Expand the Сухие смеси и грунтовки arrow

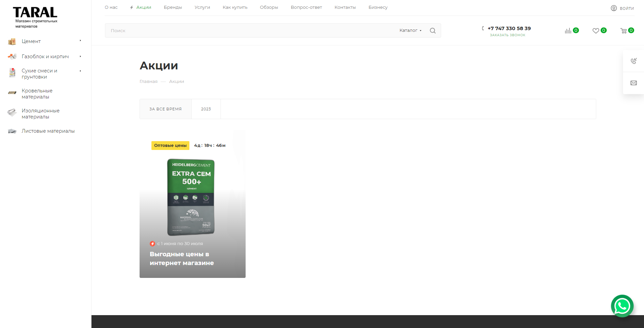(x=80, y=71)
